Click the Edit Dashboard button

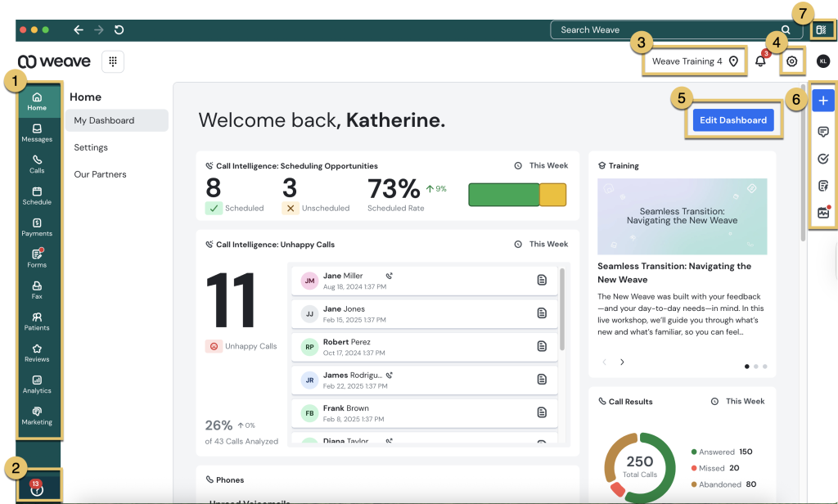(x=733, y=120)
